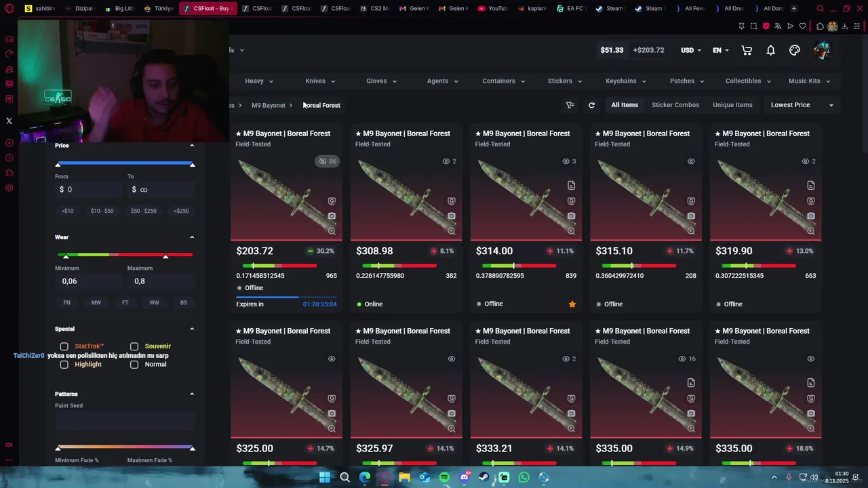Click the wear slider's maximum handle
This screenshot has width=868, height=488.
click(x=165, y=256)
